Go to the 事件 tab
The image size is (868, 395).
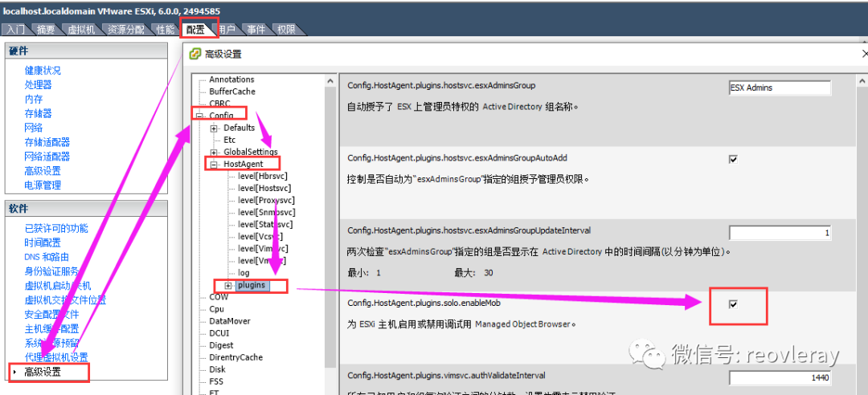click(x=256, y=30)
